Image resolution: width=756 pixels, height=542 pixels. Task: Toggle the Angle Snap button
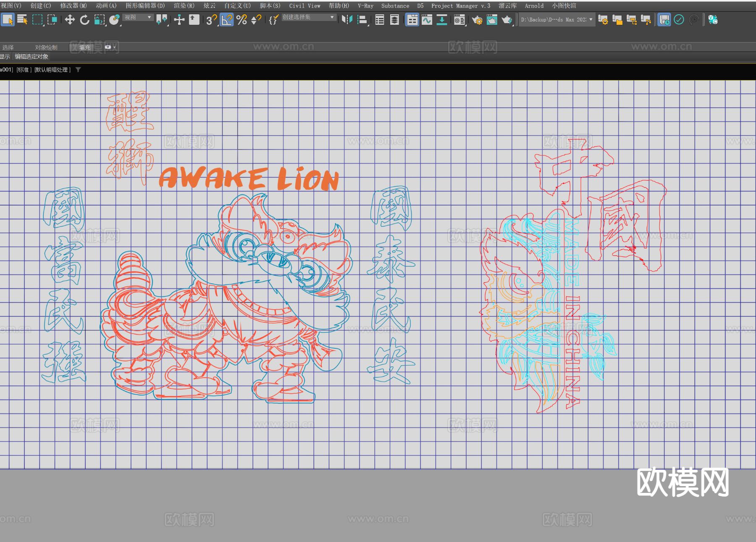226,20
